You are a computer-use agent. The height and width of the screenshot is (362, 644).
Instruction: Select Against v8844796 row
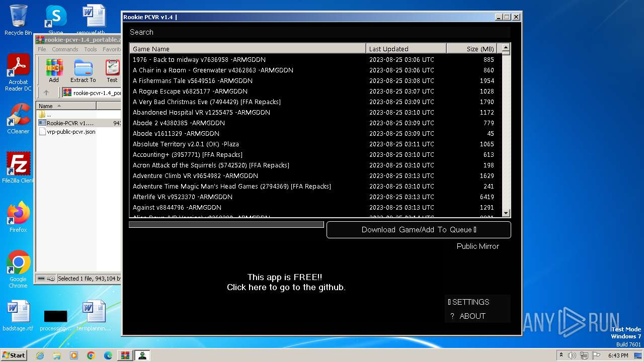click(x=315, y=207)
